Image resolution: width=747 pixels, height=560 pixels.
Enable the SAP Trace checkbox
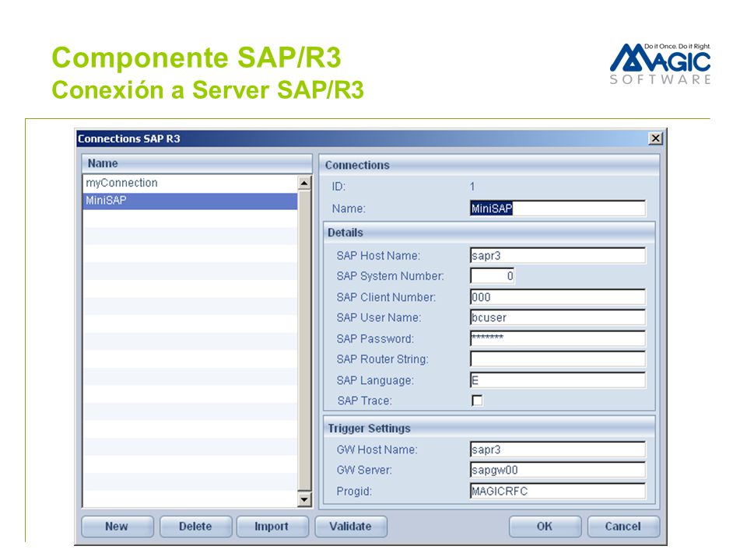[477, 401]
